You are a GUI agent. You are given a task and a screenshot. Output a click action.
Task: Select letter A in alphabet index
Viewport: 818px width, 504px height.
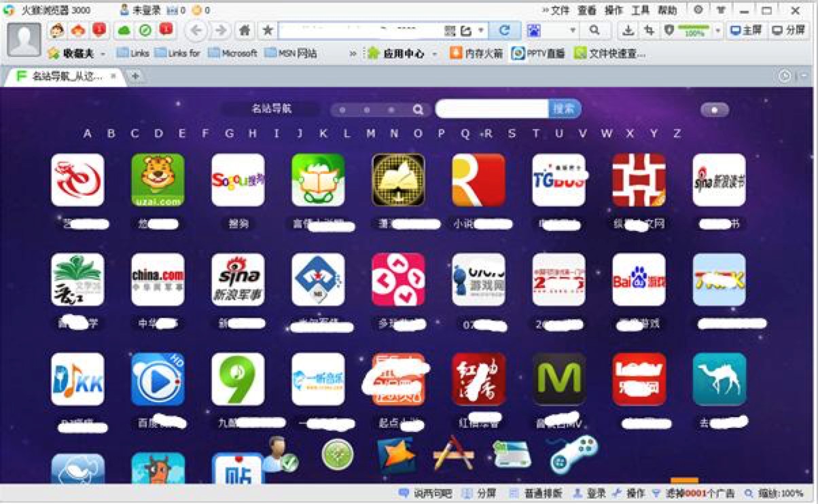88,134
